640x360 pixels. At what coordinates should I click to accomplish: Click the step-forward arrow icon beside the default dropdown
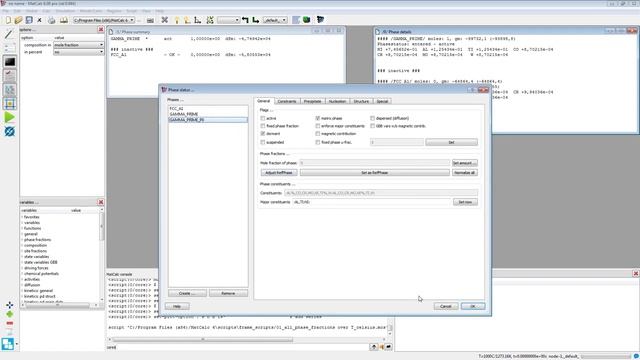coord(256,20)
